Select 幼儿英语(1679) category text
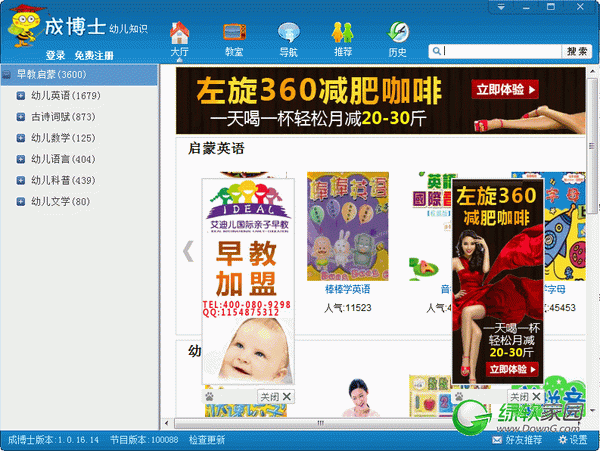The height and width of the screenshot is (451, 600). tap(66, 96)
